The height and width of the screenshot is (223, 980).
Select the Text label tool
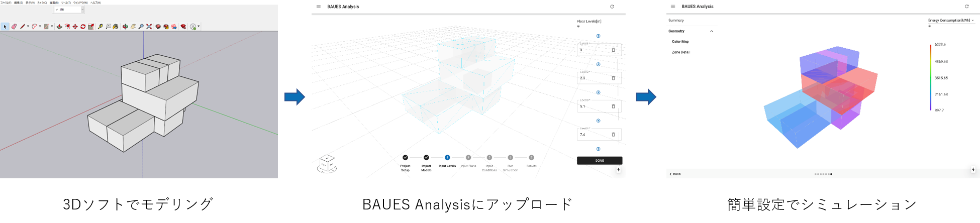pyautogui.click(x=108, y=27)
